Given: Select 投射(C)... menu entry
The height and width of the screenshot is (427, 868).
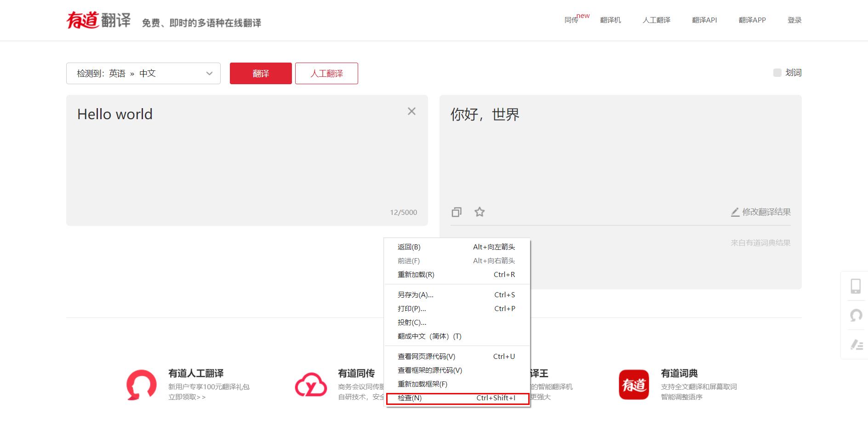Looking at the screenshot, I should (457, 323).
